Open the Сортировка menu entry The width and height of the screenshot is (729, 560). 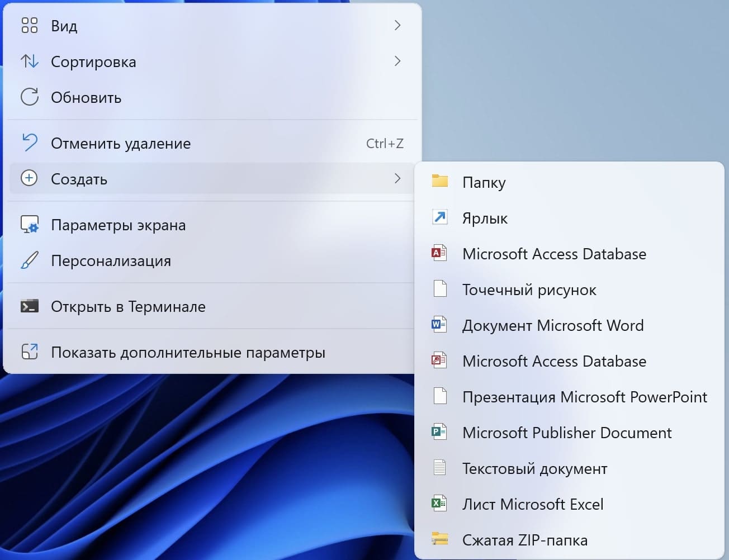(x=212, y=61)
